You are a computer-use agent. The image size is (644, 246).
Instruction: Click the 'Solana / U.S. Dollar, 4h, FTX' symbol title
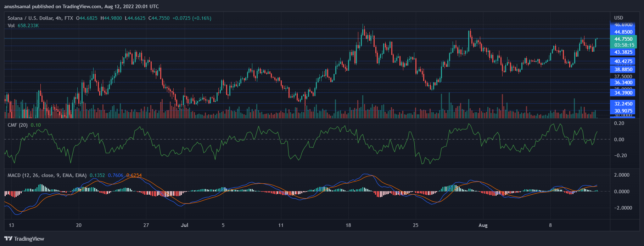click(x=40, y=18)
